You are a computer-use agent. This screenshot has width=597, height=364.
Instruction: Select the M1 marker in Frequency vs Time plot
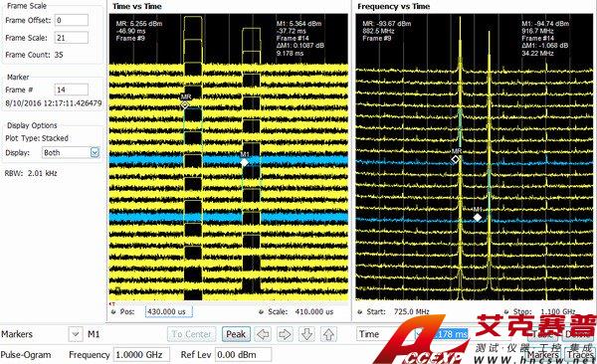pyautogui.click(x=477, y=218)
